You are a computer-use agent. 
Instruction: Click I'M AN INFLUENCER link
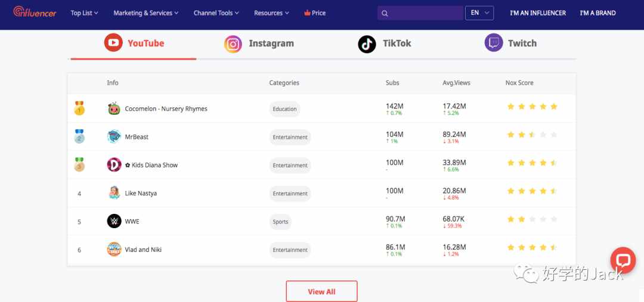click(538, 13)
